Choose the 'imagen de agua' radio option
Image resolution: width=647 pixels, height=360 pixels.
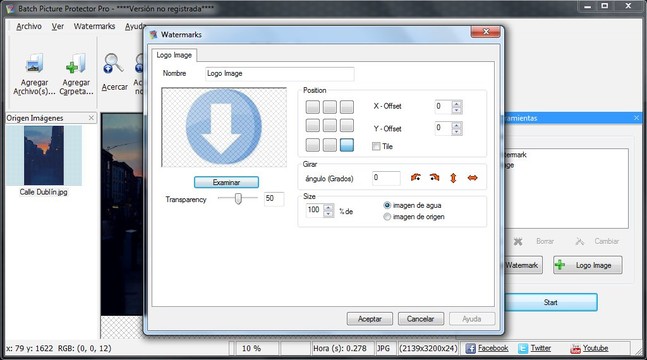(387, 205)
